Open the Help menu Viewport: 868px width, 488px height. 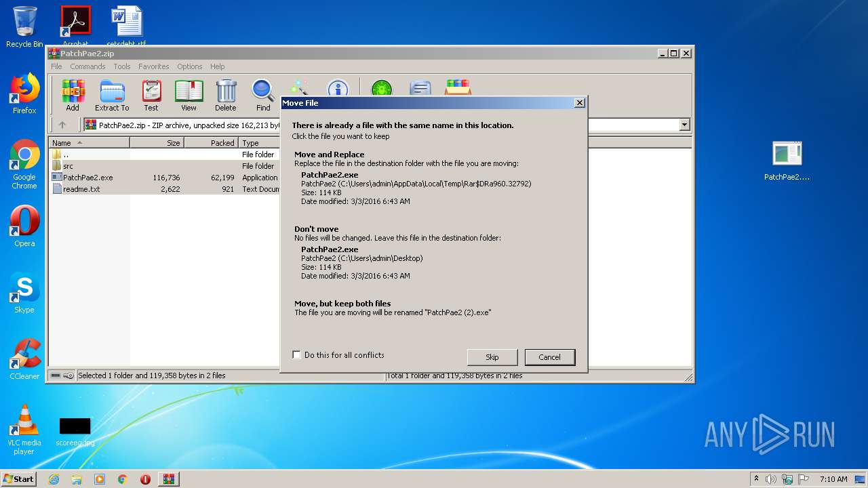point(217,66)
